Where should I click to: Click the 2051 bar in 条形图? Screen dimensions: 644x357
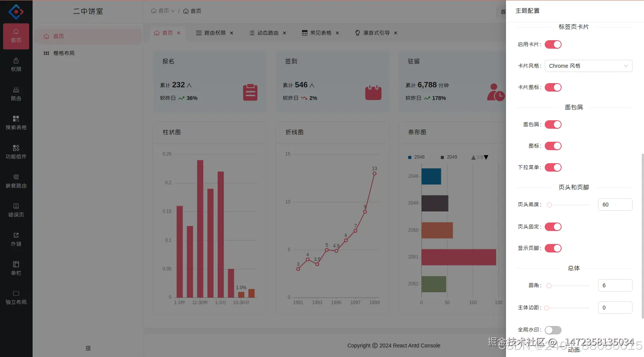point(459,257)
